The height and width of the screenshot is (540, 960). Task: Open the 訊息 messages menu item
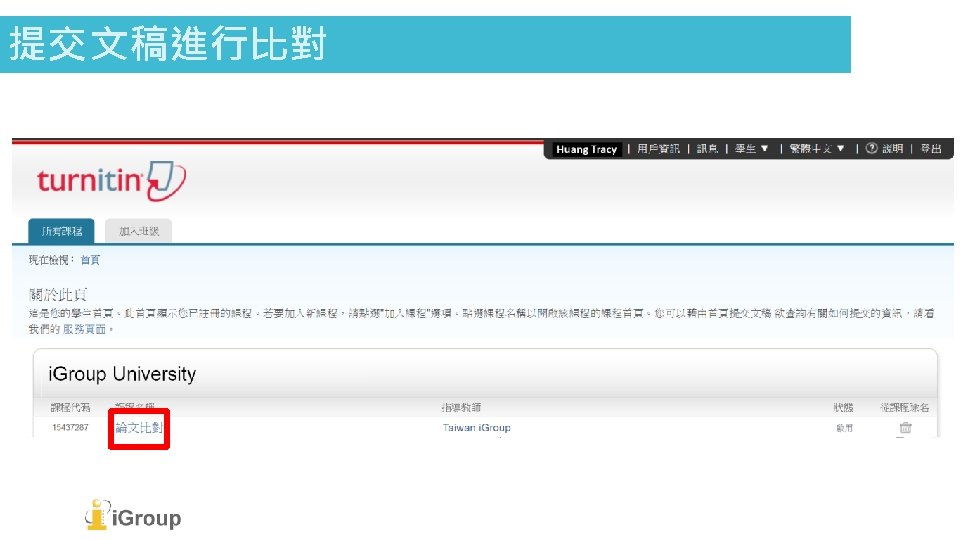click(x=707, y=149)
